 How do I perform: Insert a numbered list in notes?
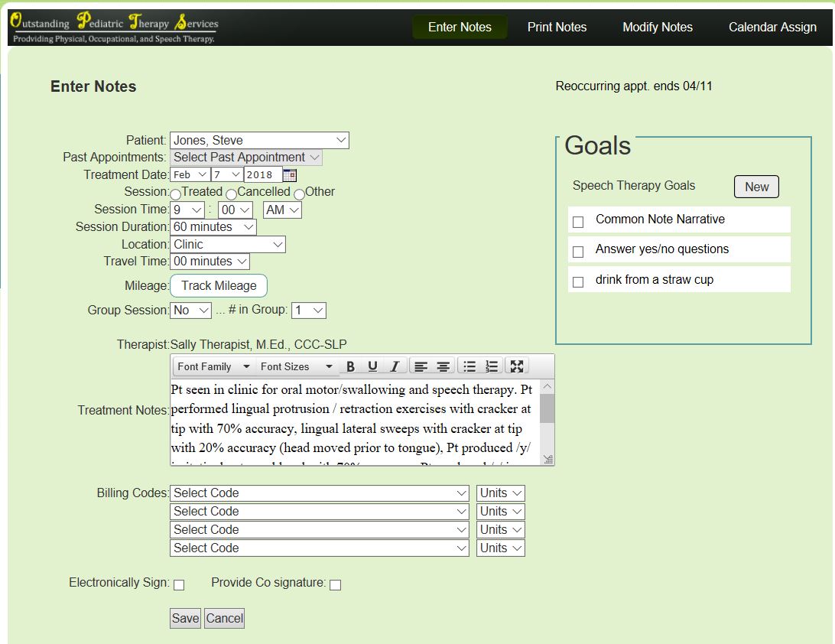coord(492,366)
